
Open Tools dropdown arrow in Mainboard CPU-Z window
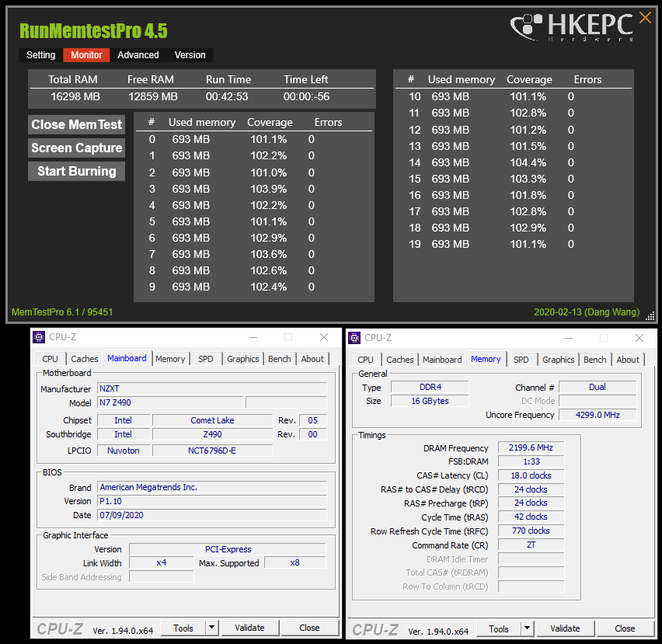click(x=212, y=628)
